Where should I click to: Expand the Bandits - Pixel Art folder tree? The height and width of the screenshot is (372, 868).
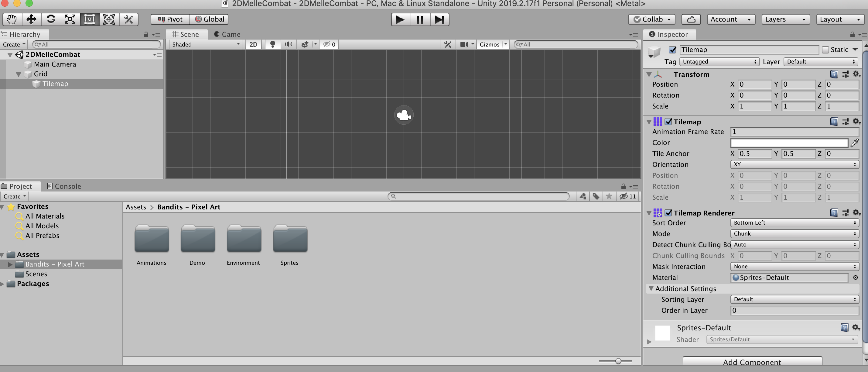[10, 264]
